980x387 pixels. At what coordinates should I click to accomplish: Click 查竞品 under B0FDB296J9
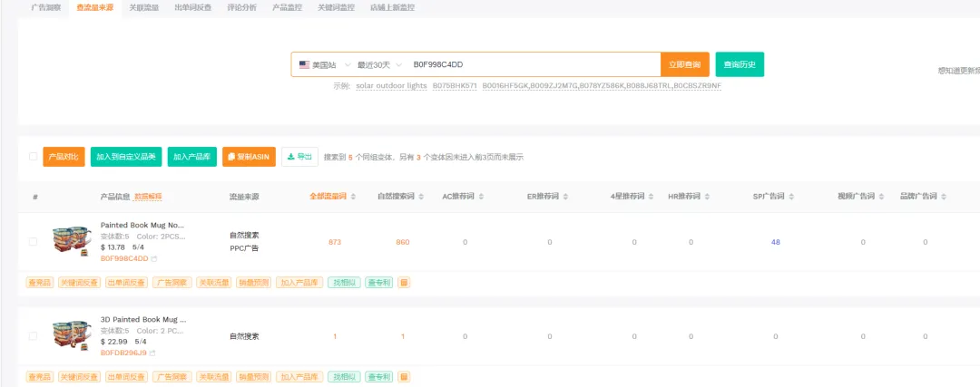39,377
